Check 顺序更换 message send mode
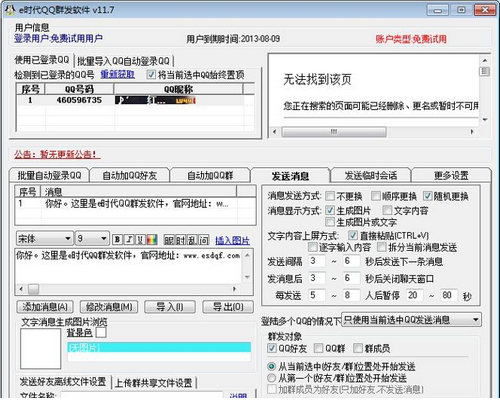 (x=376, y=196)
